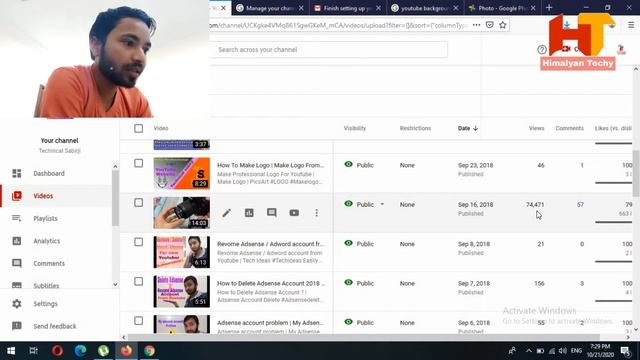This screenshot has width=640, height=360.
Task: Switch to youtube background browser tab
Action: [x=425, y=8]
